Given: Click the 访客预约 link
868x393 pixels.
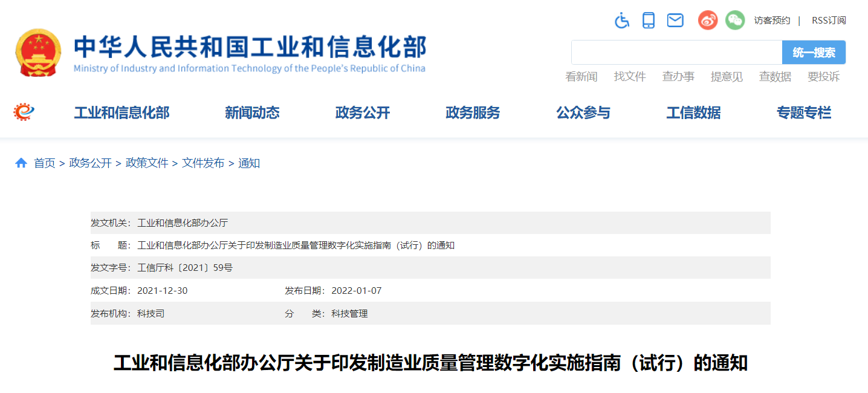Looking at the screenshot, I should pos(772,21).
